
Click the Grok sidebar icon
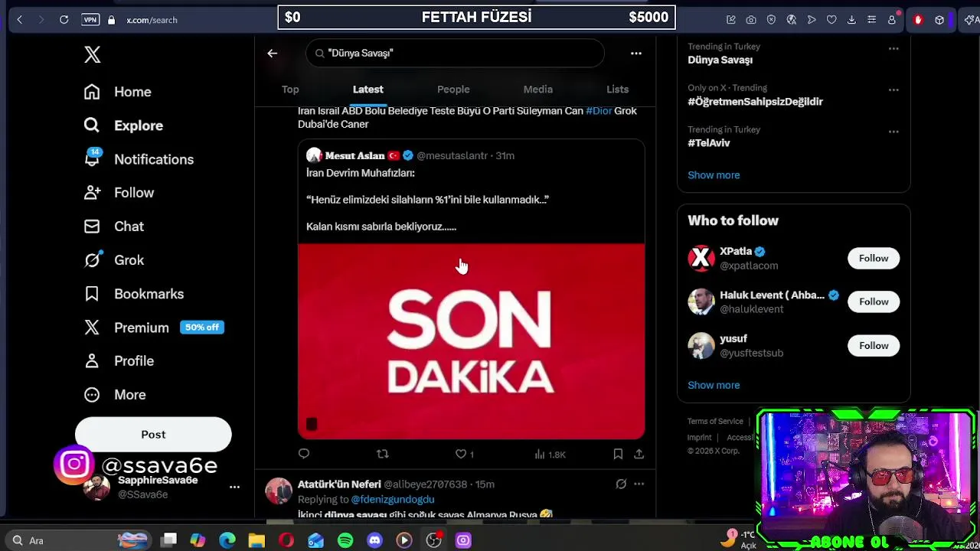click(92, 260)
